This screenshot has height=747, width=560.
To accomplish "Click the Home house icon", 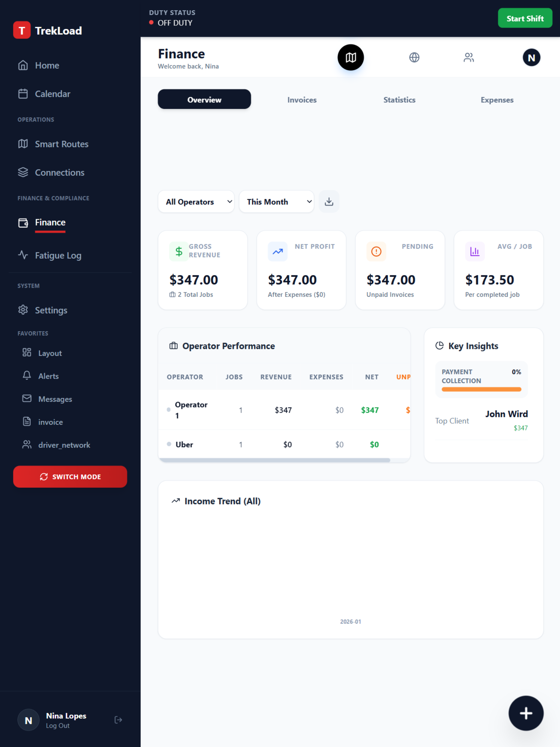I will click(x=23, y=65).
